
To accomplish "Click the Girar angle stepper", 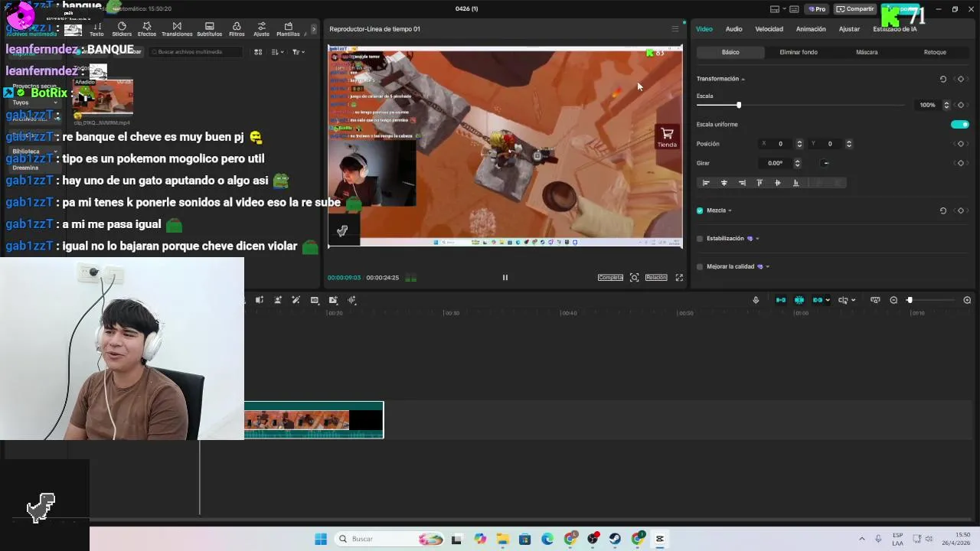I will click(797, 163).
